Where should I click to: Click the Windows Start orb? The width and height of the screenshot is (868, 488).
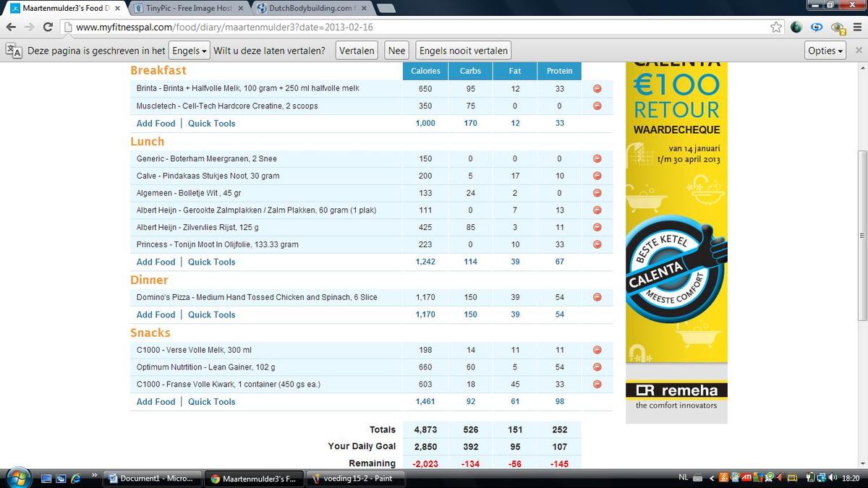(17, 478)
